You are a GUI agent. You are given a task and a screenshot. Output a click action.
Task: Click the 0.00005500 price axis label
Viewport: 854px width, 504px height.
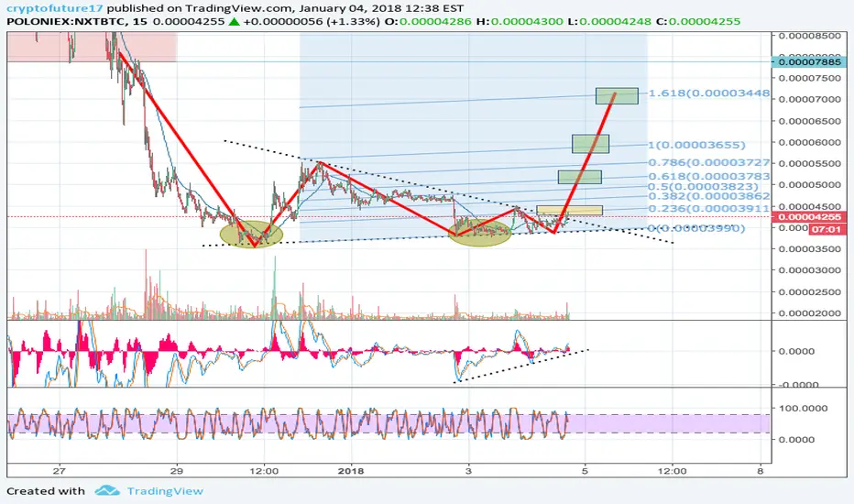coord(809,163)
